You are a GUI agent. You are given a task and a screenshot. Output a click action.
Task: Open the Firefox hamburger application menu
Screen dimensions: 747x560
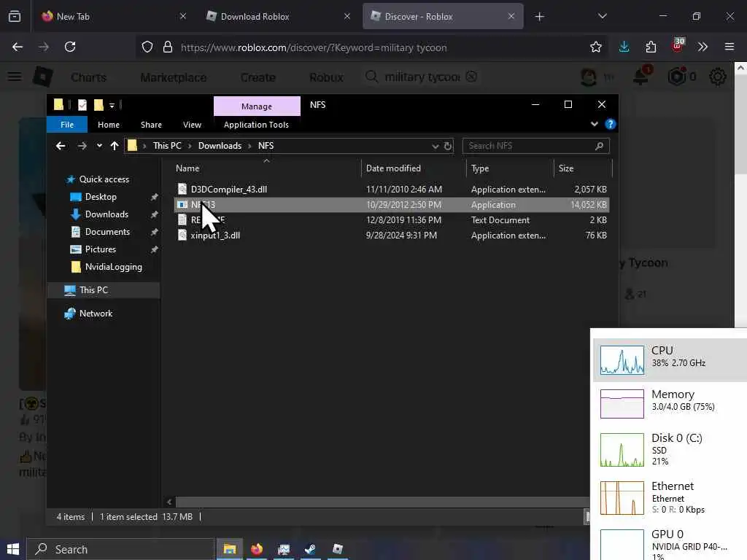tap(729, 47)
